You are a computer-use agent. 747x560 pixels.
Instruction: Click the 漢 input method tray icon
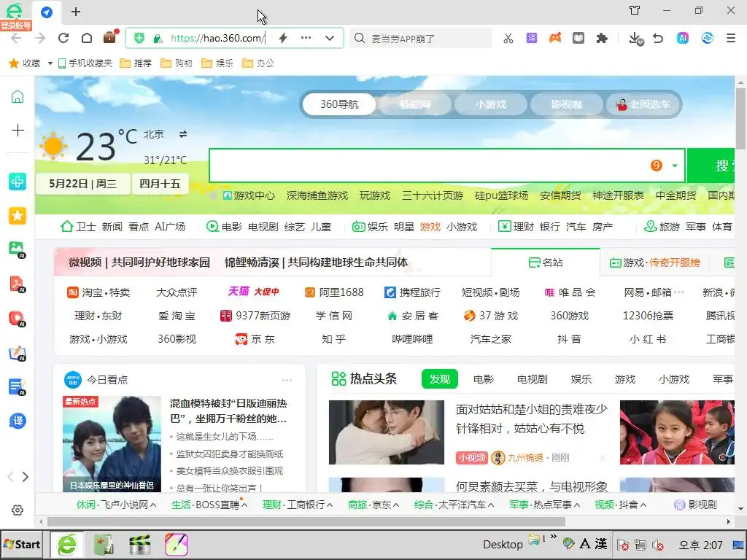pyautogui.click(x=601, y=544)
